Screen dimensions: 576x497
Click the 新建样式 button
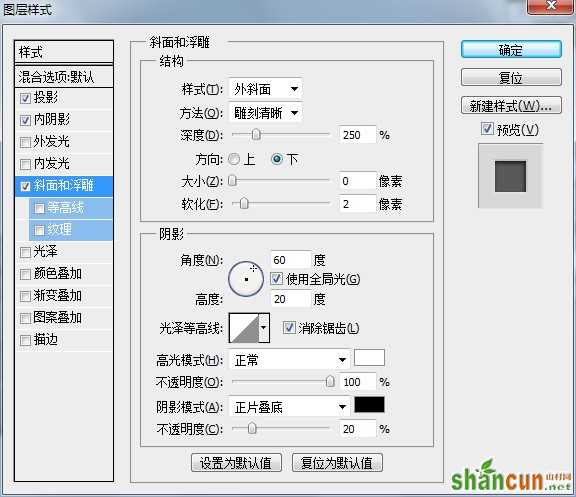(511, 105)
